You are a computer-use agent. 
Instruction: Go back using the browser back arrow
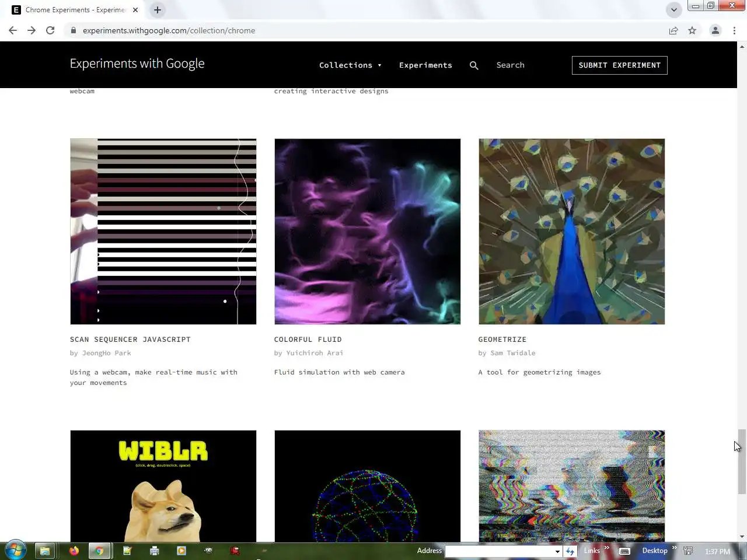click(x=13, y=30)
